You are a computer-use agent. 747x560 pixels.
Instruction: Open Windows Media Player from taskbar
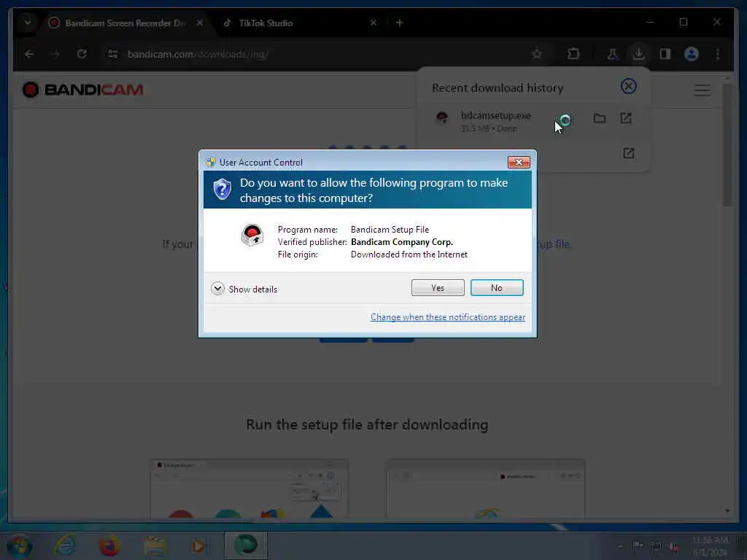pos(198,545)
